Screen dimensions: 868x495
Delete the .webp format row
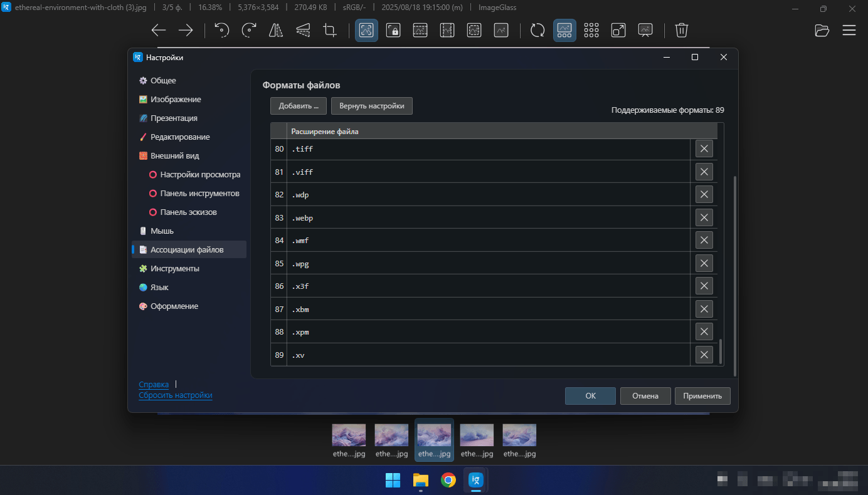click(704, 217)
